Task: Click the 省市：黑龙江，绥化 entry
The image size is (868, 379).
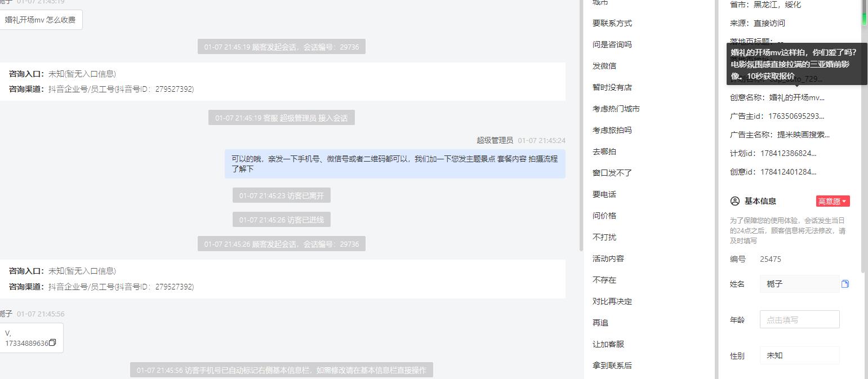Action: [765, 5]
